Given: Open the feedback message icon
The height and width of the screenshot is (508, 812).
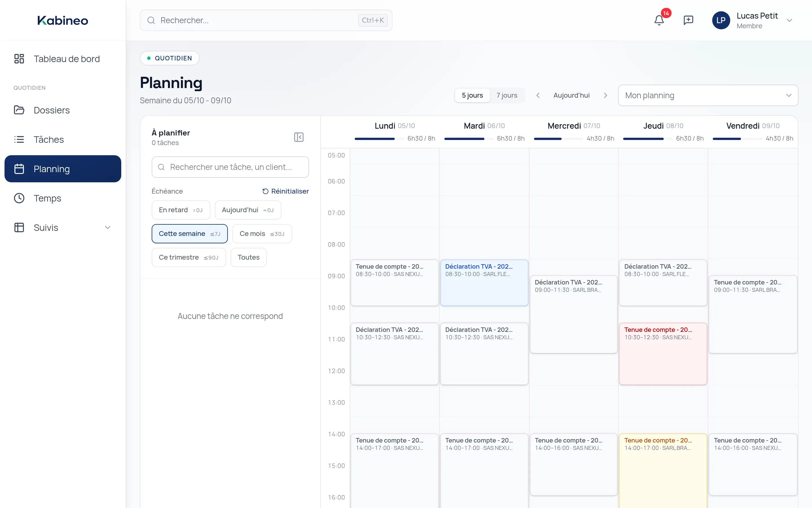Looking at the screenshot, I should pyautogui.click(x=688, y=20).
